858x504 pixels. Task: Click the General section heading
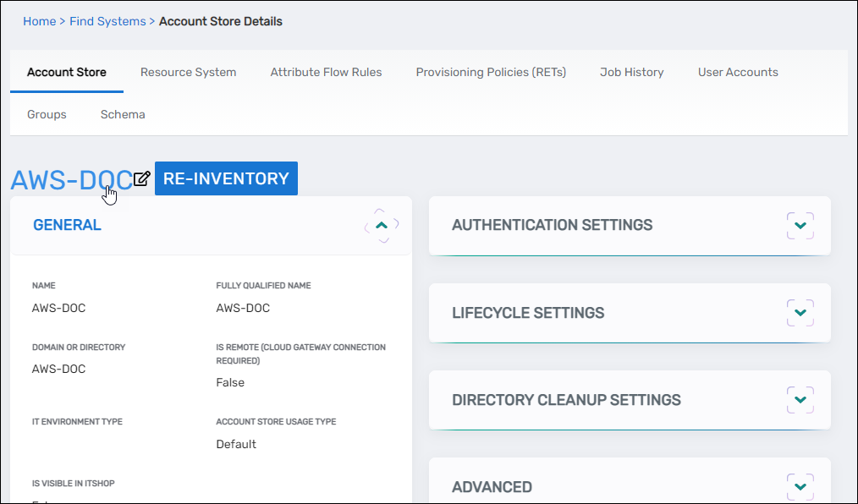67,226
